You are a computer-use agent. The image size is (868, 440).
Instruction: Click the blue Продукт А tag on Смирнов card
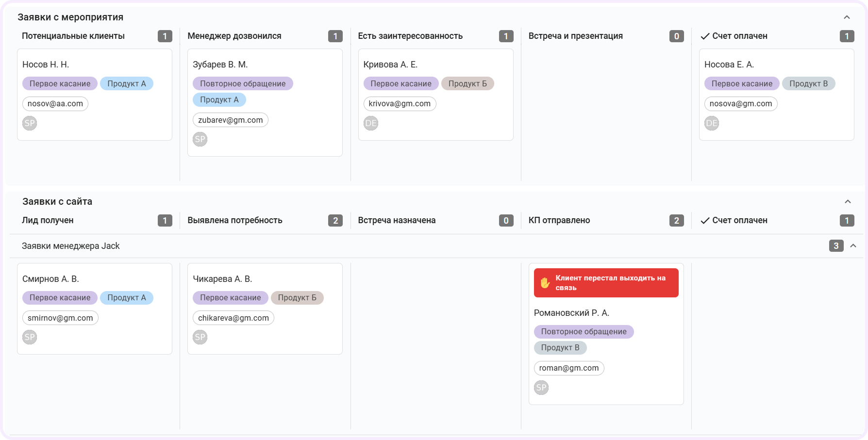tap(127, 297)
